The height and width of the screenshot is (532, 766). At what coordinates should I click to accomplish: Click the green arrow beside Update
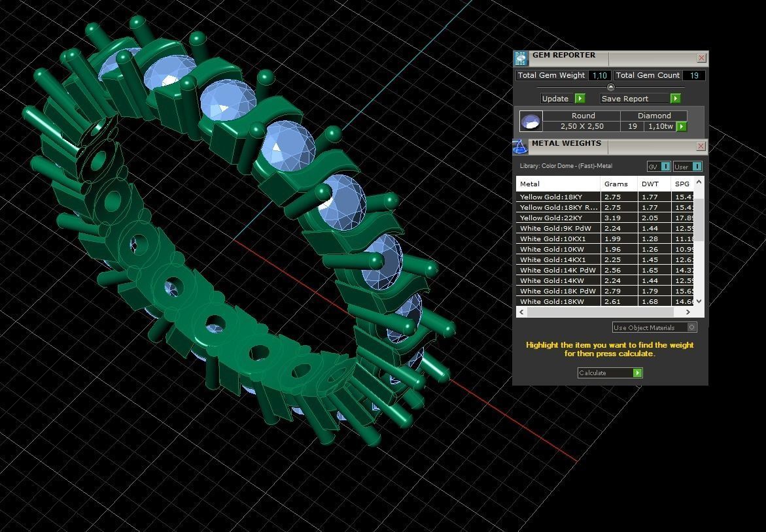(580, 99)
